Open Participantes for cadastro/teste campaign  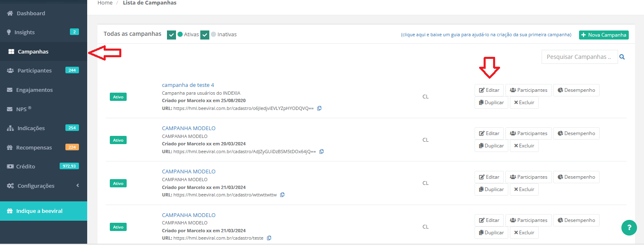(x=528, y=220)
